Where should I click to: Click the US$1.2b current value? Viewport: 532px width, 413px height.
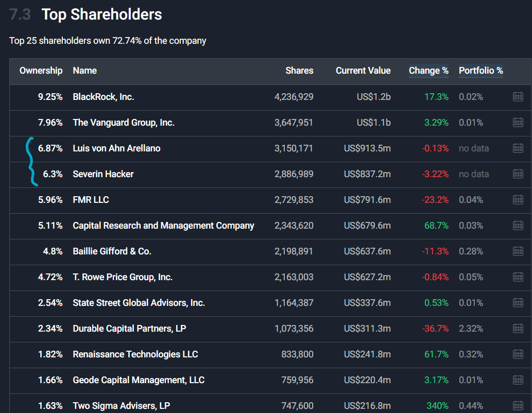pos(373,97)
